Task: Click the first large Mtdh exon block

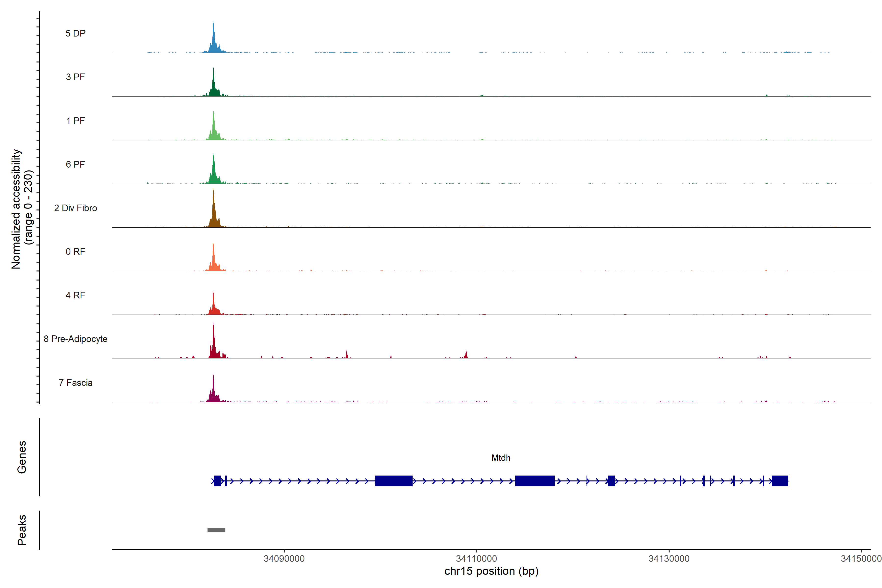Action: tap(393, 481)
